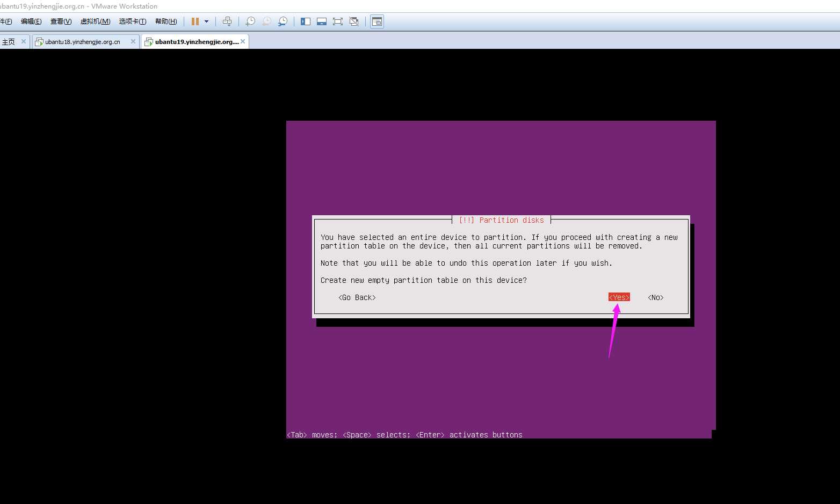840x504 pixels.
Task: Choose <Yes> to create partition table
Action: pos(619,297)
